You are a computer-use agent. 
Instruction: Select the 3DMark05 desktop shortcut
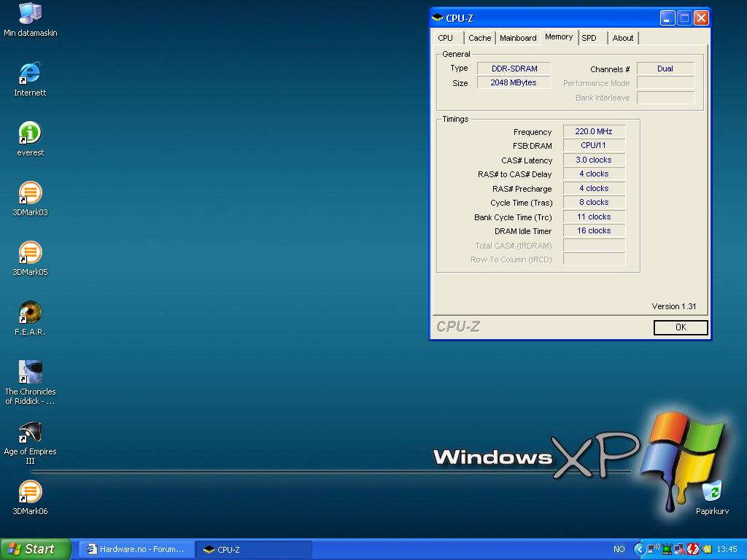[30, 259]
